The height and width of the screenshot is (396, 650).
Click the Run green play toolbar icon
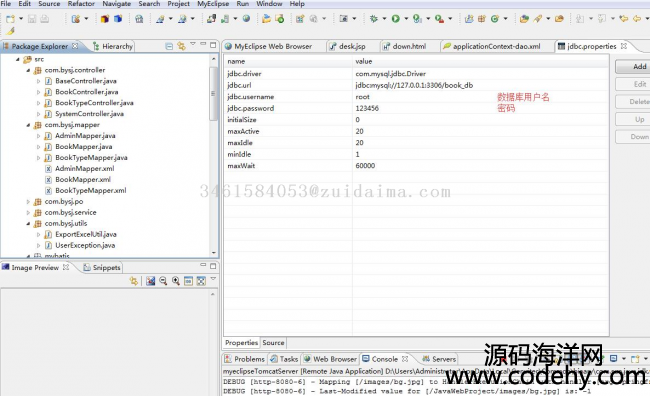(x=395, y=19)
